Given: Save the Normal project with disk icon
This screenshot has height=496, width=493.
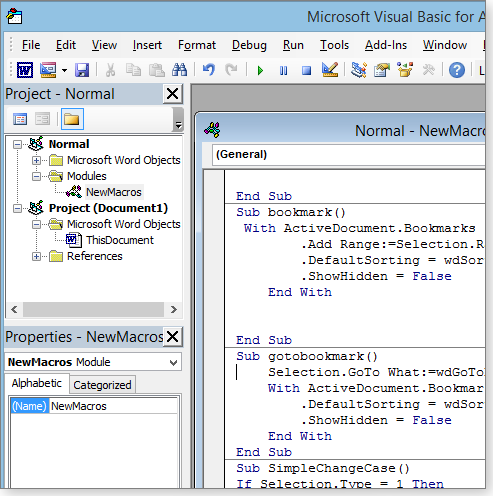Looking at the screenshot, I should coord(82,70).
